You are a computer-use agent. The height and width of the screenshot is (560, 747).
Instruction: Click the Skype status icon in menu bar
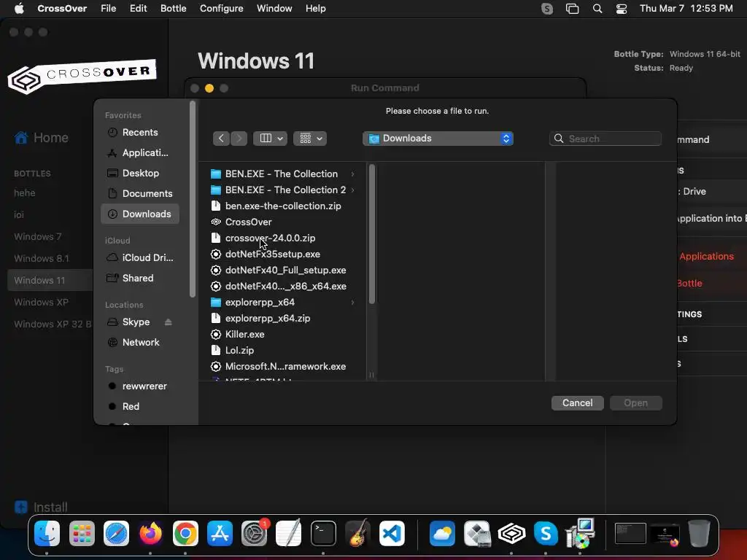point(547,9)
